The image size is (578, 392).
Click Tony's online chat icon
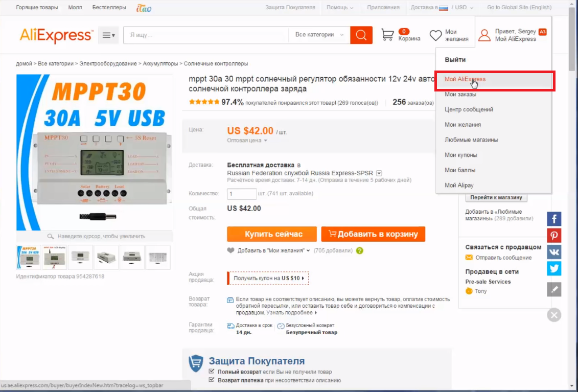tap(469, 291)
